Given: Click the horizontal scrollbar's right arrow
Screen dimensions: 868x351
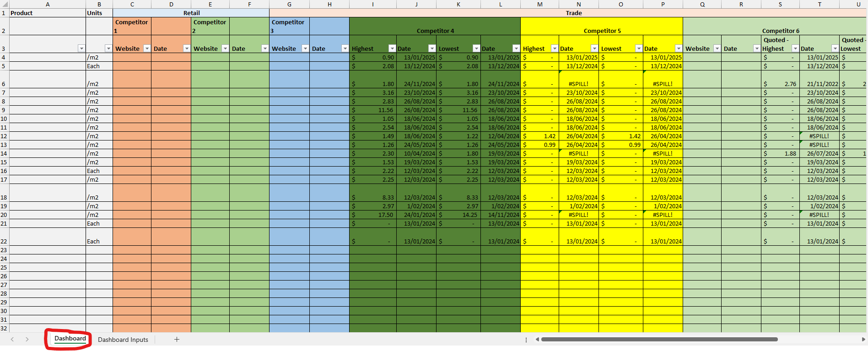Looking at the screenshot, I should pyautogui.click(x=863, y=340).
